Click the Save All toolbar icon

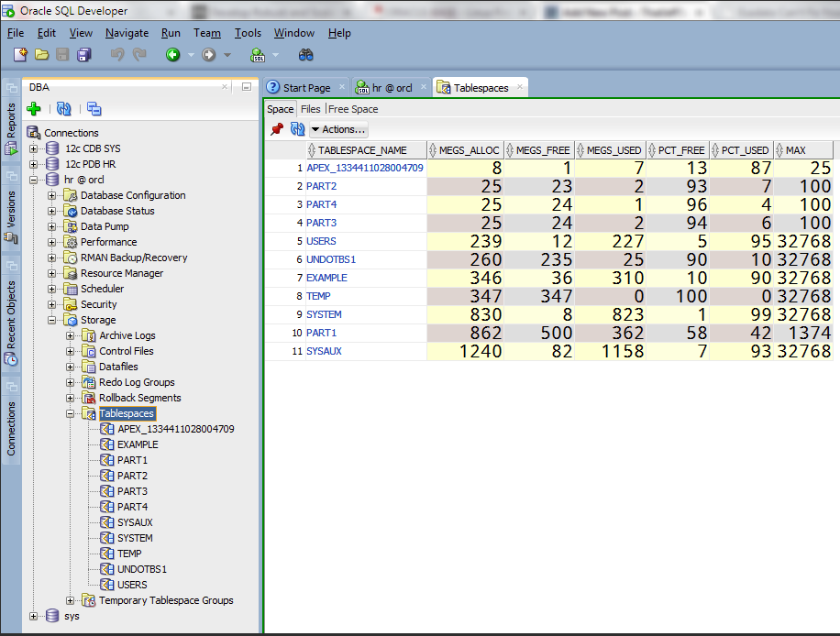point(84,55)
